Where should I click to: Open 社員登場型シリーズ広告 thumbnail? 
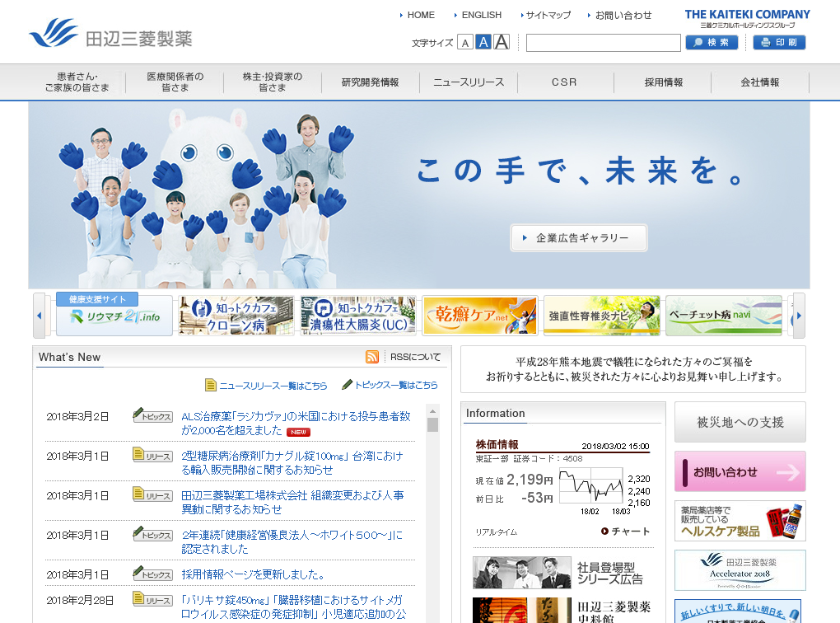pyautogui.click(x=522, y=573)
